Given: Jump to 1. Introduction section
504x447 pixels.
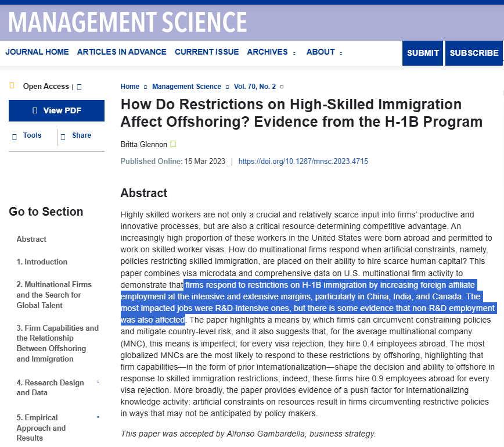Looking at the screenshot, I should click(x=42, y=262).
